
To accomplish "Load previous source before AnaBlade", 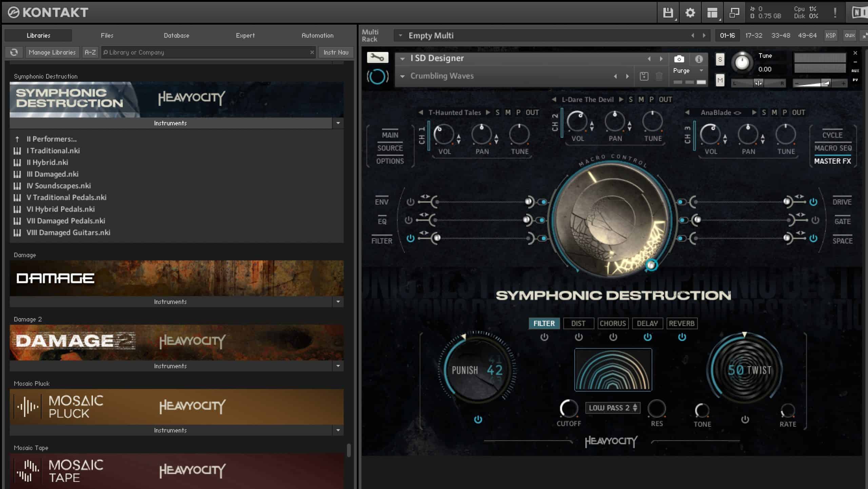I will pyautogui.click(x=687, y=113).
